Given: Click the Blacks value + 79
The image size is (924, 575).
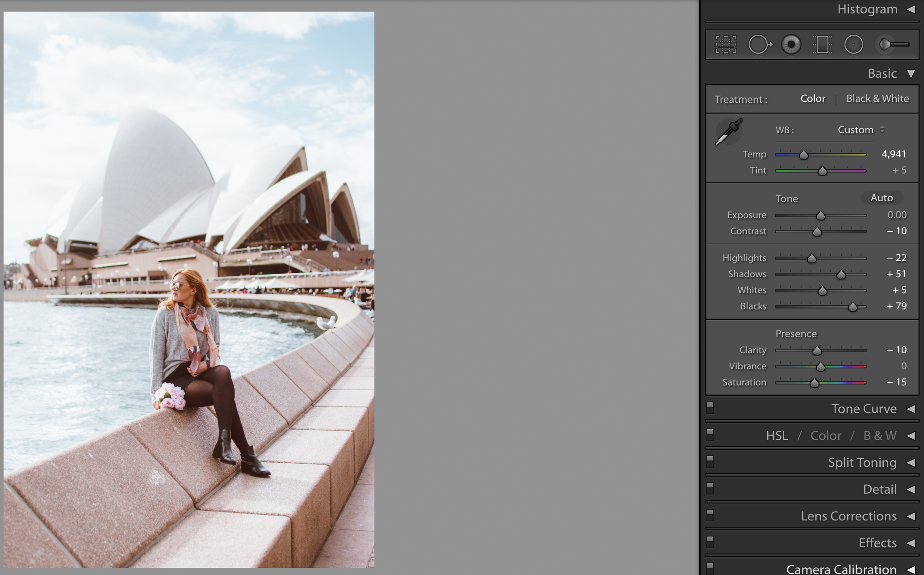Looking at the screenshot, I should (897, 306).
